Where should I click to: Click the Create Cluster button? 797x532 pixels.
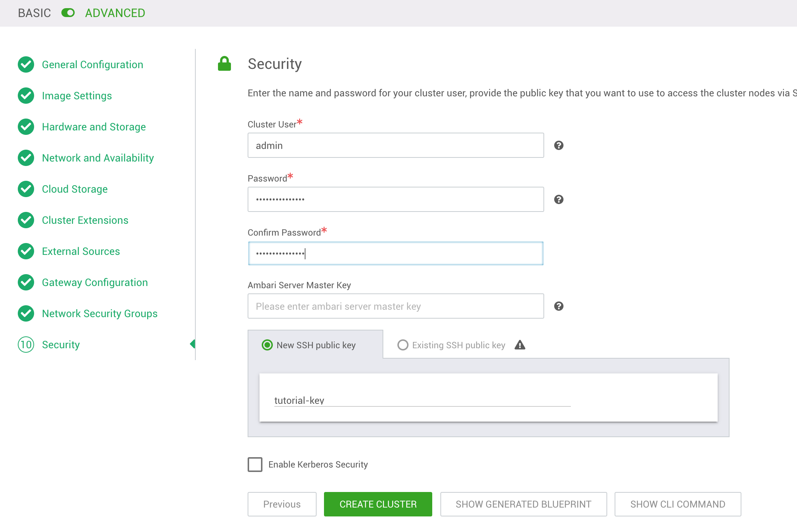(x=378, y=504)
